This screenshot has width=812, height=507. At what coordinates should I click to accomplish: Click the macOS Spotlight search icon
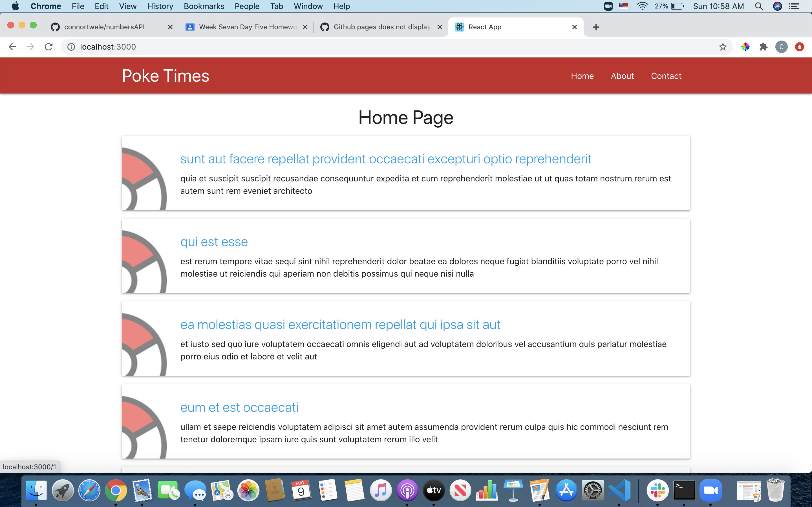[x=759, y=6]
